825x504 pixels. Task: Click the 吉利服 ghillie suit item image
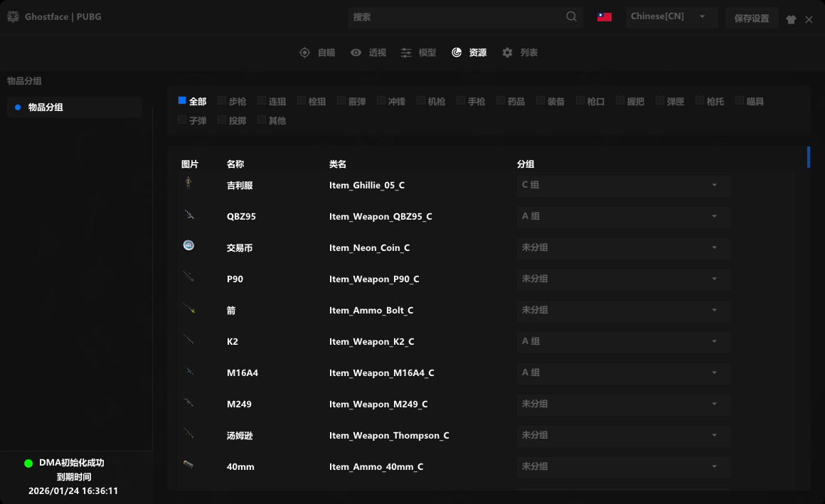[x=188, y=184]
